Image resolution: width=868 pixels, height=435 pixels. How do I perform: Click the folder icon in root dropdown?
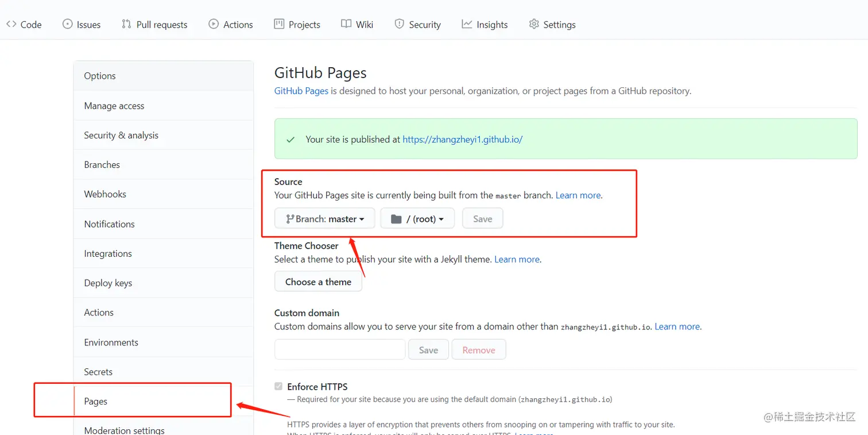click(x=396, y=219)
